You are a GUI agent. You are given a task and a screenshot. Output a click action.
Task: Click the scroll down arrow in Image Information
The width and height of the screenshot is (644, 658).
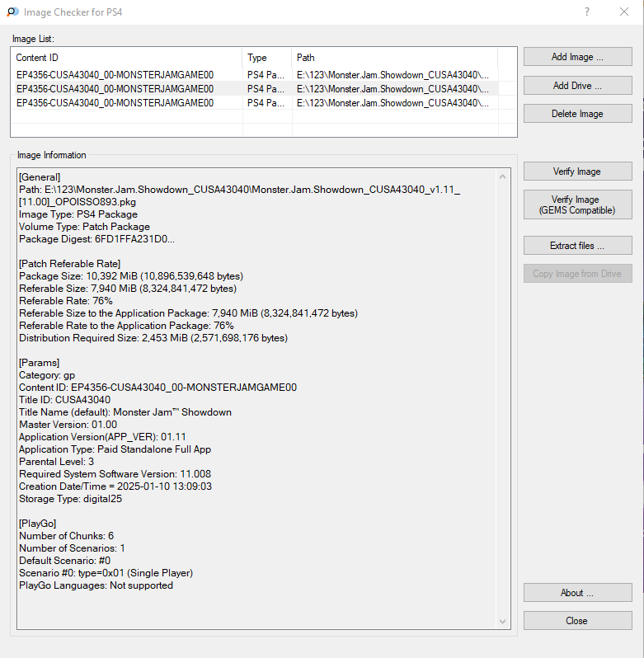503,622
